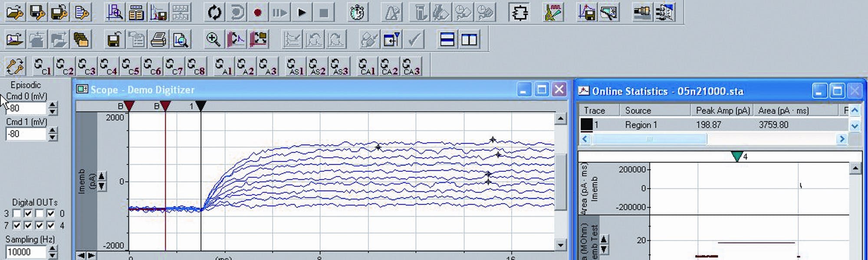The image size is (868, 260).
Task: Run sequencing key C1
Action: [42, 67]
